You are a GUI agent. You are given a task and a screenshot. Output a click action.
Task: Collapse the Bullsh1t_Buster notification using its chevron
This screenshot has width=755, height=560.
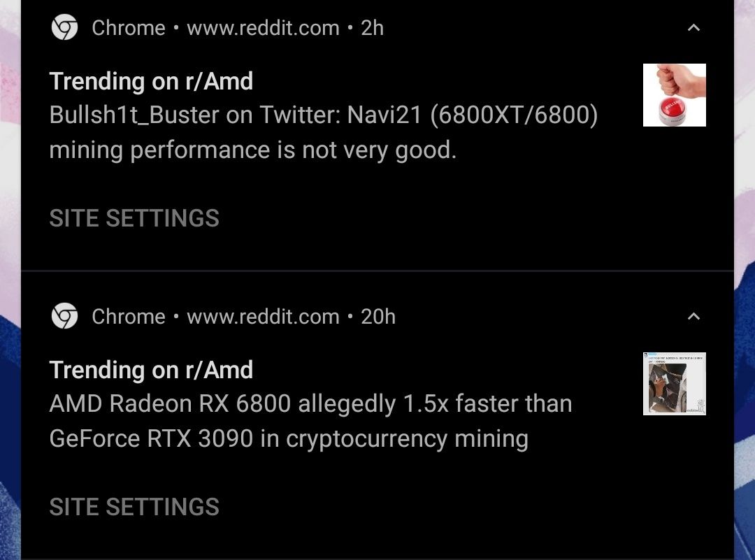tap(693, 28)
